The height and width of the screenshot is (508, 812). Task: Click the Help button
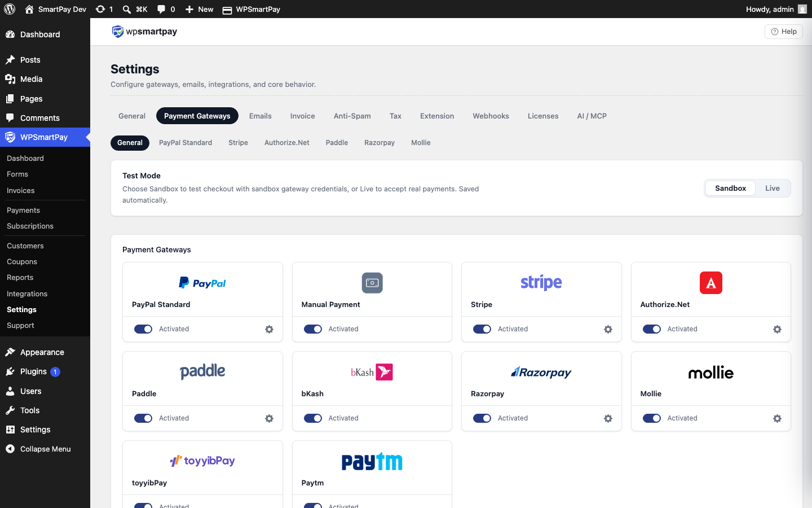(x=783, y=32)
